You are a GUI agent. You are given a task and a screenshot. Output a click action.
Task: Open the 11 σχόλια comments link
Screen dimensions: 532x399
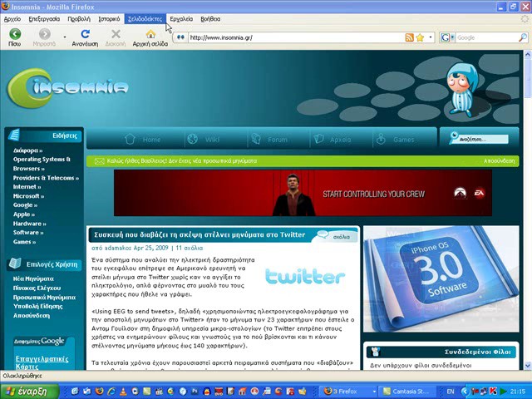click(x=189, y=248)
